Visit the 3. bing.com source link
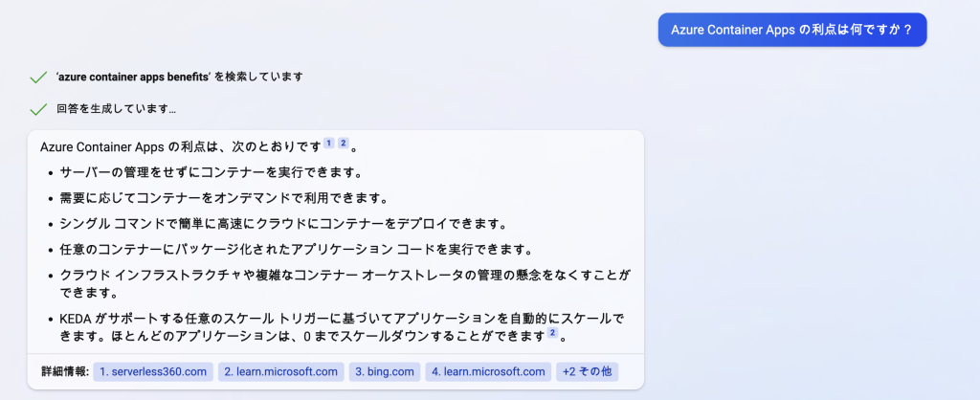 click(x=385, y=372)
